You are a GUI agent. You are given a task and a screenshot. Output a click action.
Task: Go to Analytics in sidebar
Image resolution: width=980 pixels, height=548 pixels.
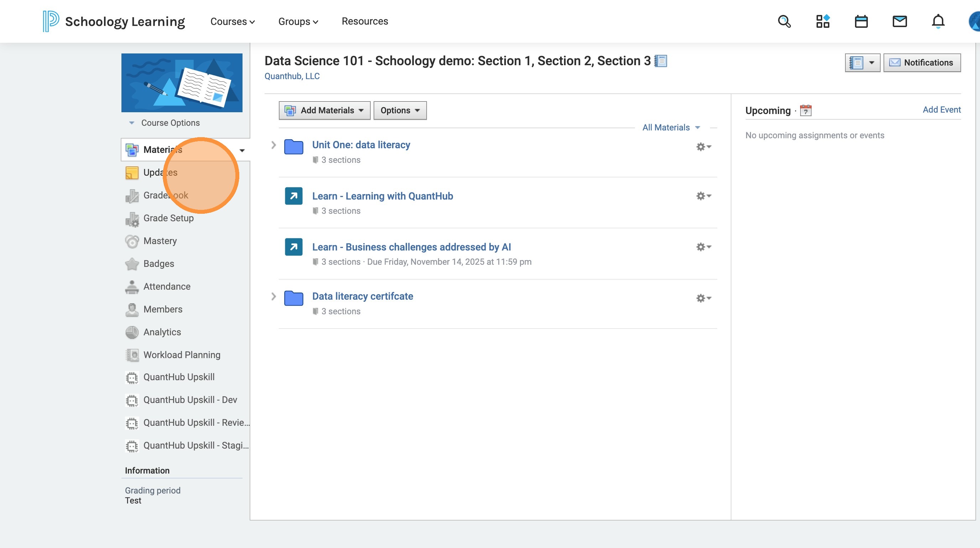click(x=162, y=332)
